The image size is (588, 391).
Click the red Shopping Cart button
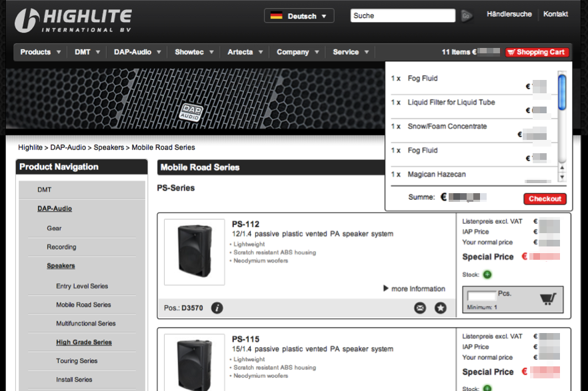pos(537,52)
